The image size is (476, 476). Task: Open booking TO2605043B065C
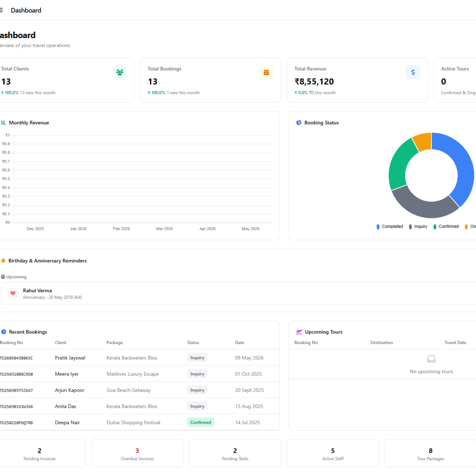pyautogui.click(x=16, y=358)
